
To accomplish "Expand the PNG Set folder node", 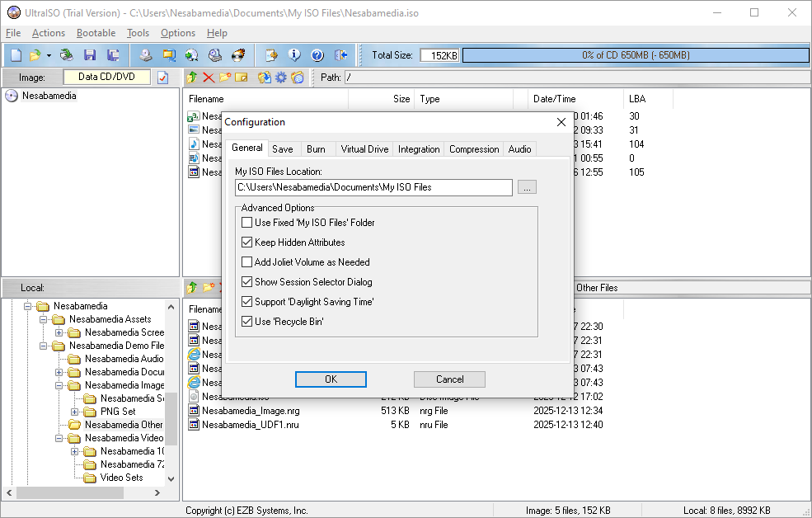I will tap(75, 412).
